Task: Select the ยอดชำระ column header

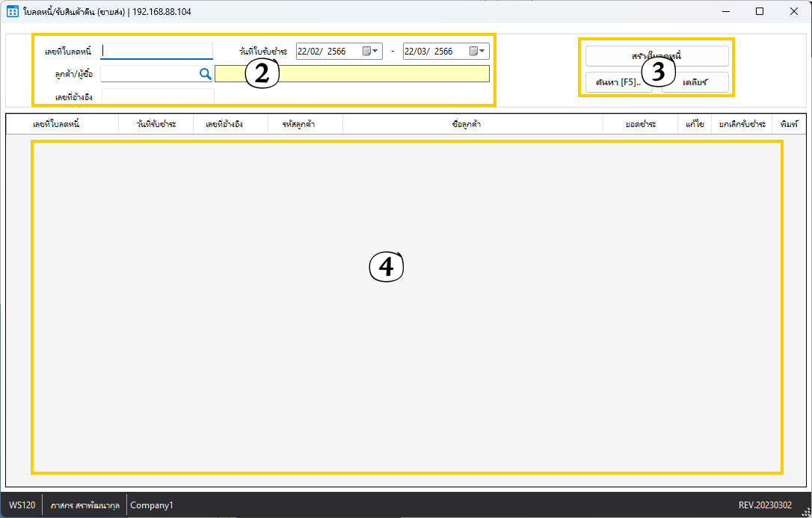Action: (x=641, y=124)
